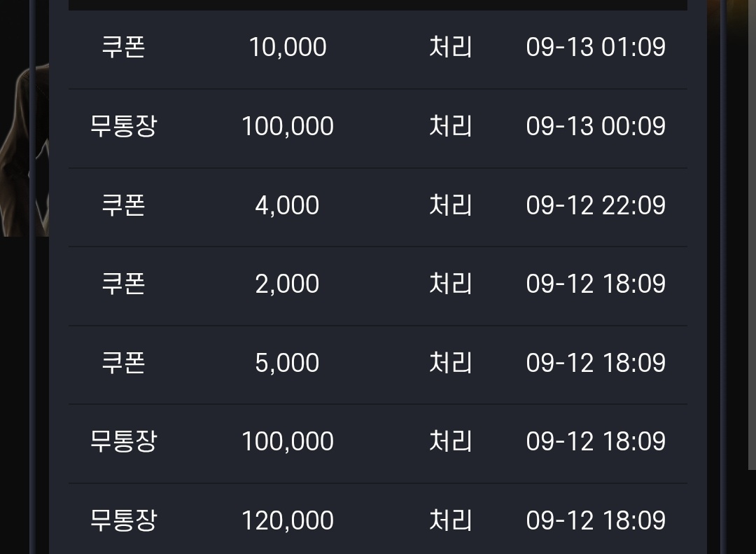Screen dimensions: 756x554
Task: Select the 처리 status in the 2,000 row
Action: click(x=450, y=283)
